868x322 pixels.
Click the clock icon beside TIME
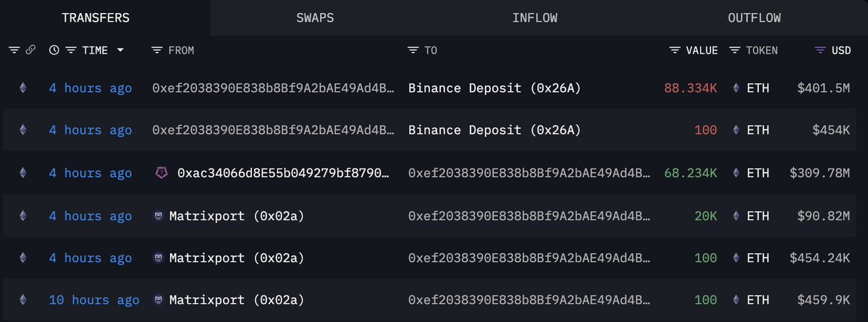pyautogui.click(x=54, y=51)
